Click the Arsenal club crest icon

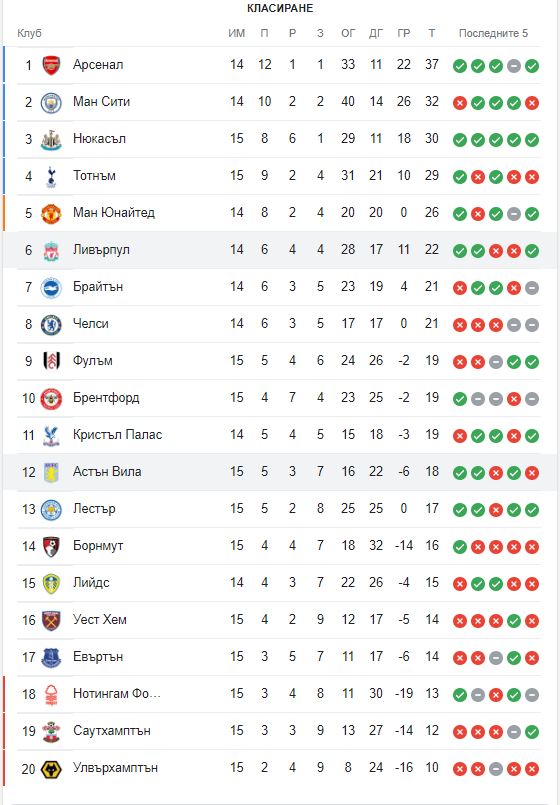point(51,65)
